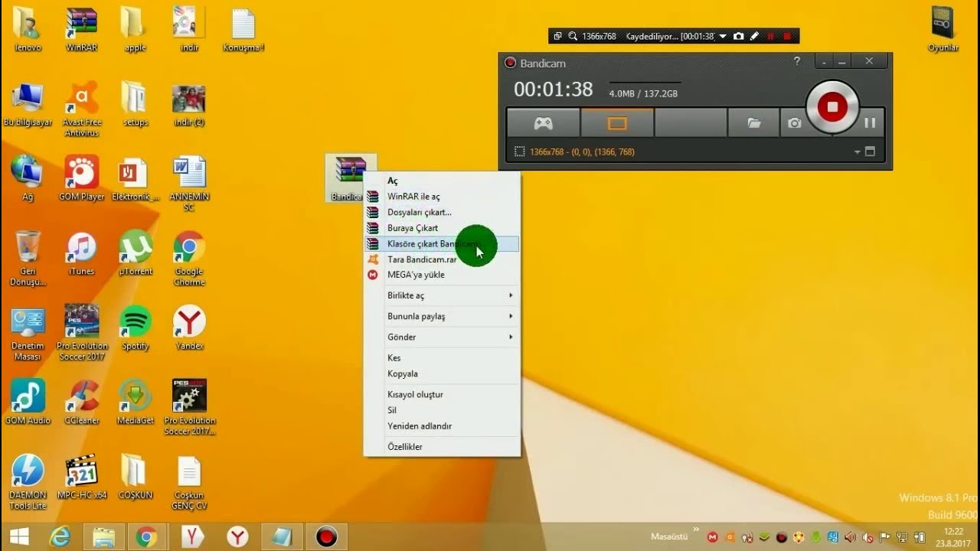Image resolution: width=980 pixels, height=551 pixels.
Task: Choose 'Sil' in context menu
Action: click(x=443, y=410)
